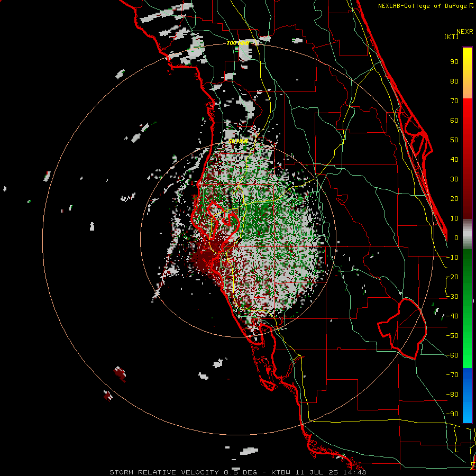Select the positive 40 knot scale label
Viewport: 476px width, 476px height.
point(454,159)
